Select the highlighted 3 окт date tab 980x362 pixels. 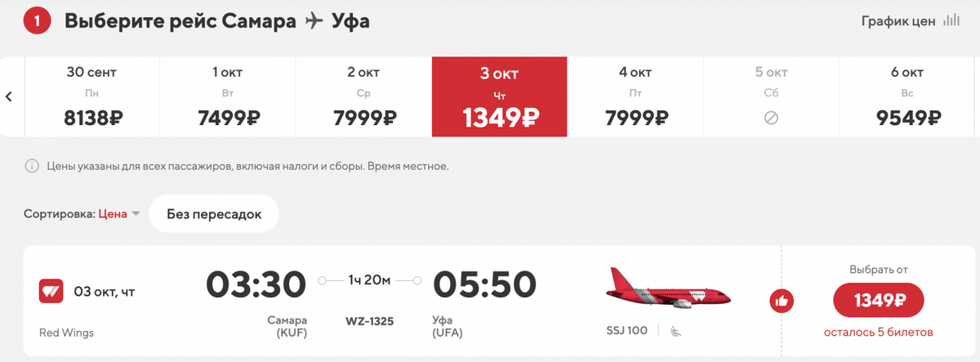click(x=499, y=96)
